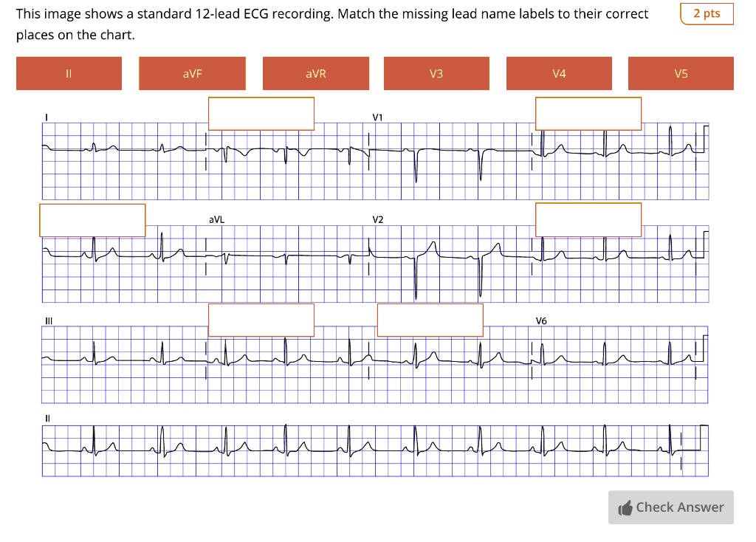
Task: Select the V4 label chip
Action: click(x=559, y=73)
